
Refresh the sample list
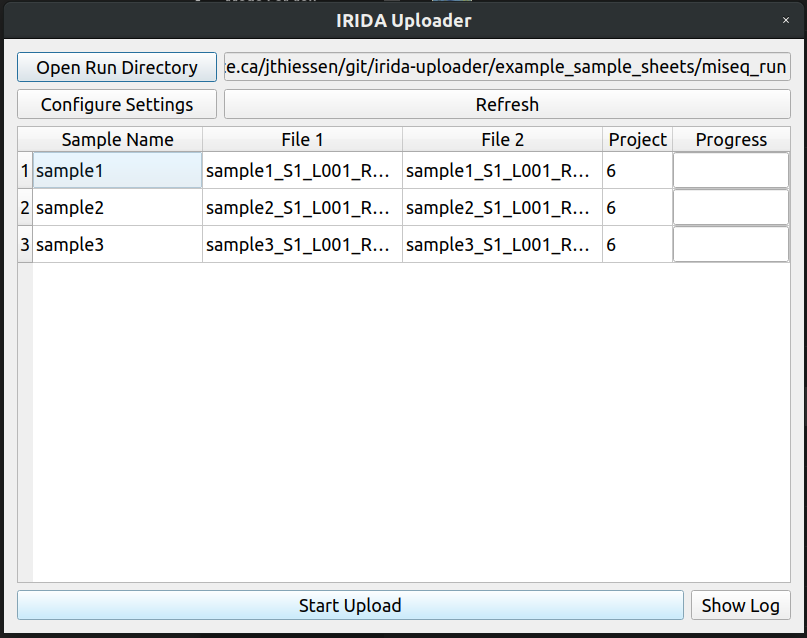point(507,104)
